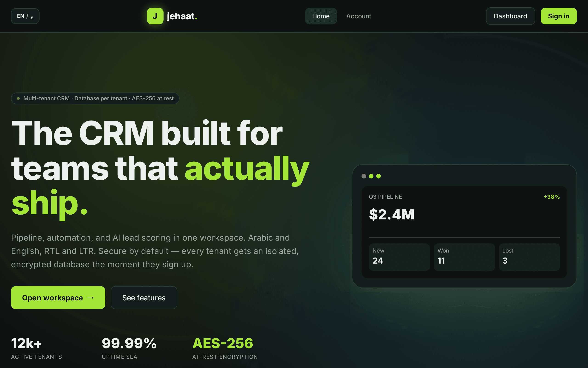Open the Home nav item
The width and height of the screenshot is (588, 368).
point(321,16)
